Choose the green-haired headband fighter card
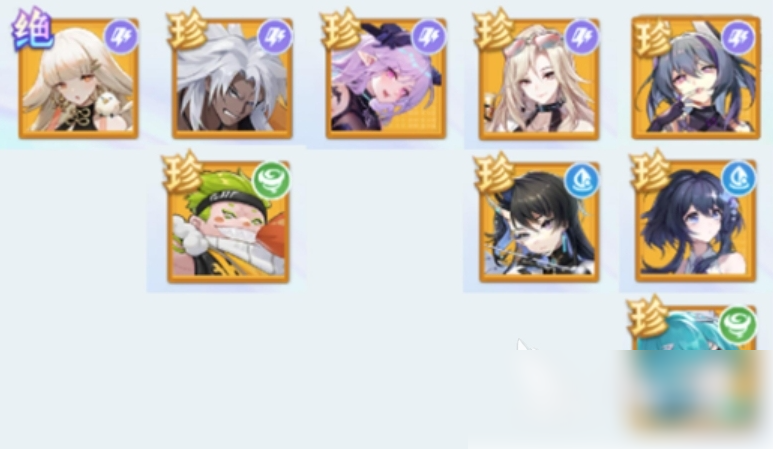The width and height of the screenshot is (773, 449). click(x=228, y=222)
